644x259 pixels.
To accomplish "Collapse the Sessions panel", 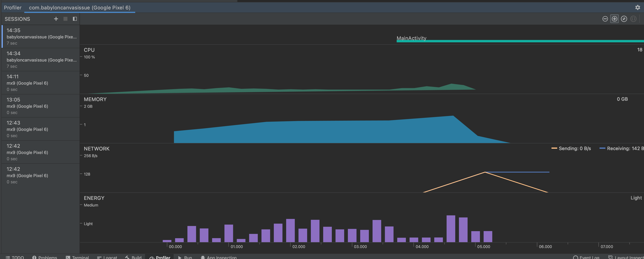I will pos(74,19).
